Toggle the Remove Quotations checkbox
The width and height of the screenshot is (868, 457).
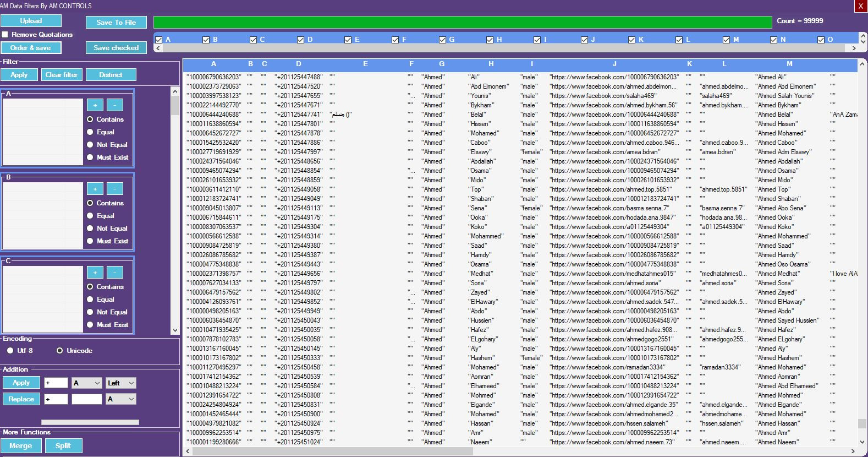[5, 35]
